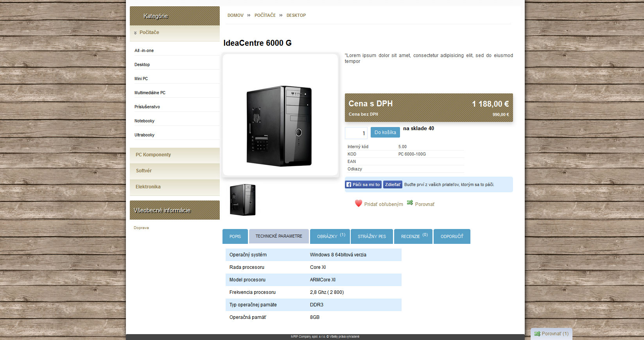The height and width of the screenshot is (340, 644).
Task: Open Príslušenstvo subcategory
Action: (x=147, y=107)
